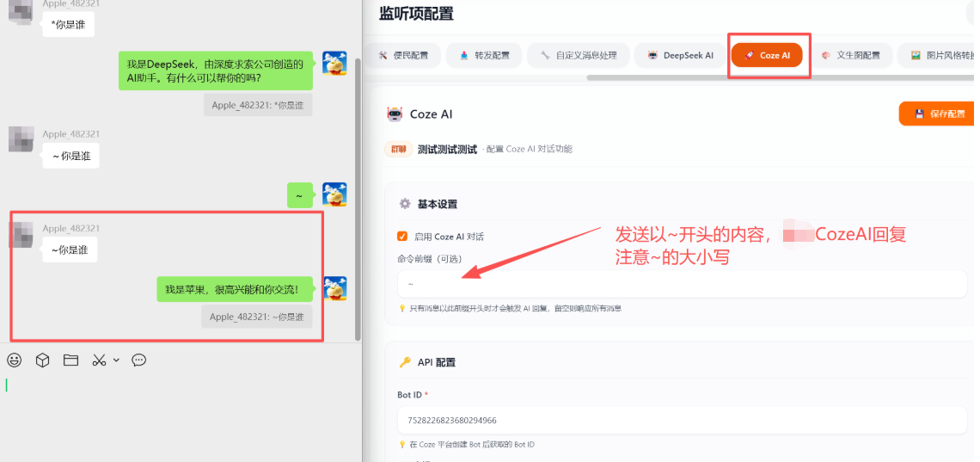Click the 我是DeepSeek reply bubble

[216, 71]
